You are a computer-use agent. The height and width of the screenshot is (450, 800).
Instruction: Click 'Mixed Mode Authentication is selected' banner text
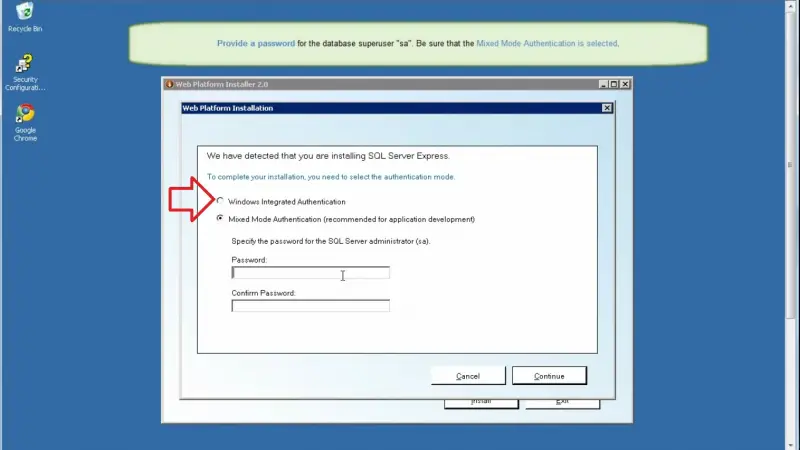(547, 43)
